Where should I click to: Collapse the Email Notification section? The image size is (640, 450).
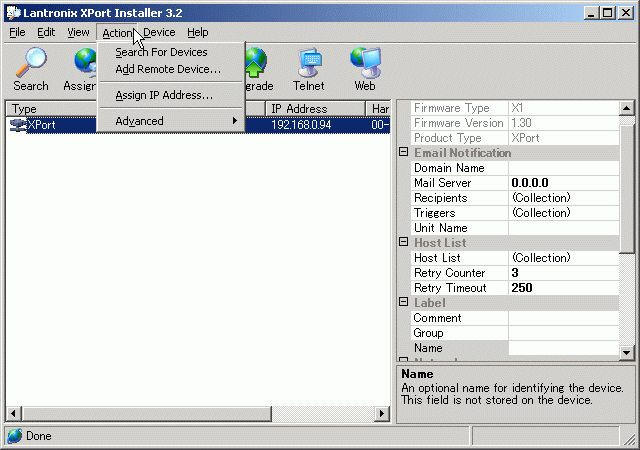point(403,152)
